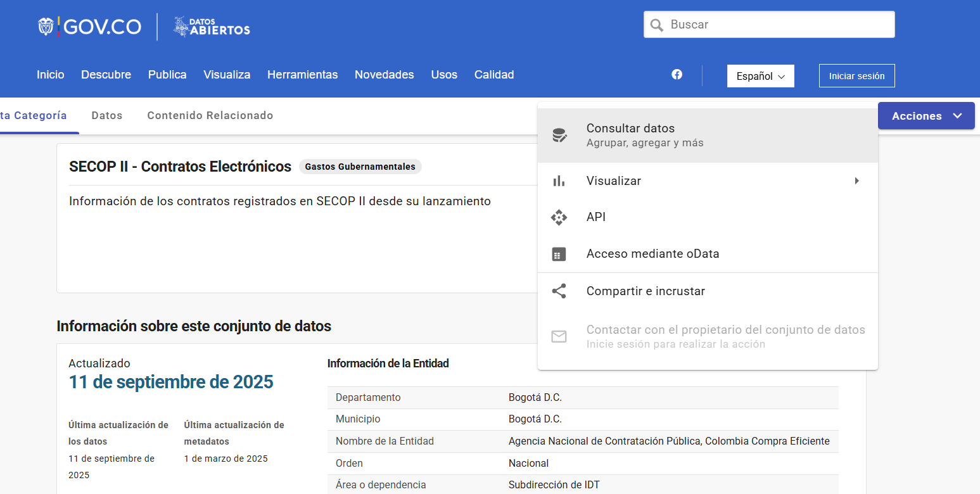Open the Descubre navigation link
The height and width of the screenshot is (494, 980).
(x=106, y=75)
